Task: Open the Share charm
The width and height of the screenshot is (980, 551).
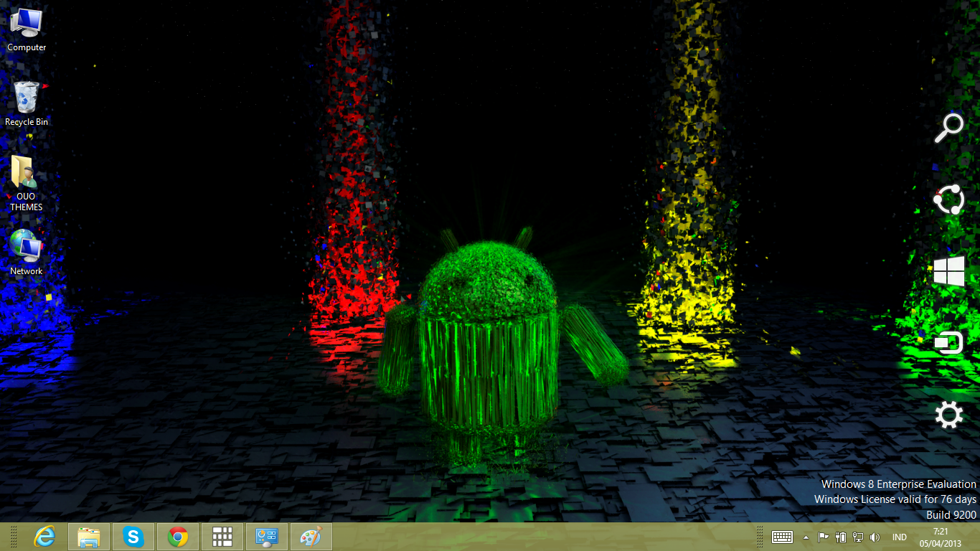Action: (x=949, y=200)
